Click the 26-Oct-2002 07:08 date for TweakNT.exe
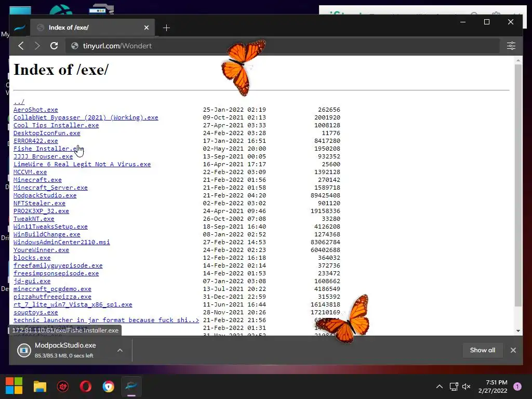Image resolution: width=532 pixels, height=399 pixels. click(x=234, y=219)
